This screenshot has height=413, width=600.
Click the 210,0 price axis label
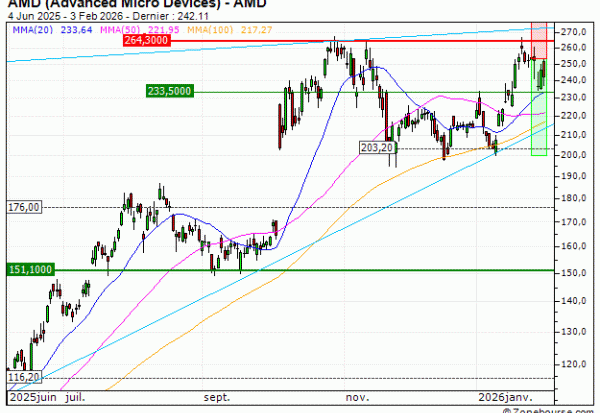click(x=573, y=135)
